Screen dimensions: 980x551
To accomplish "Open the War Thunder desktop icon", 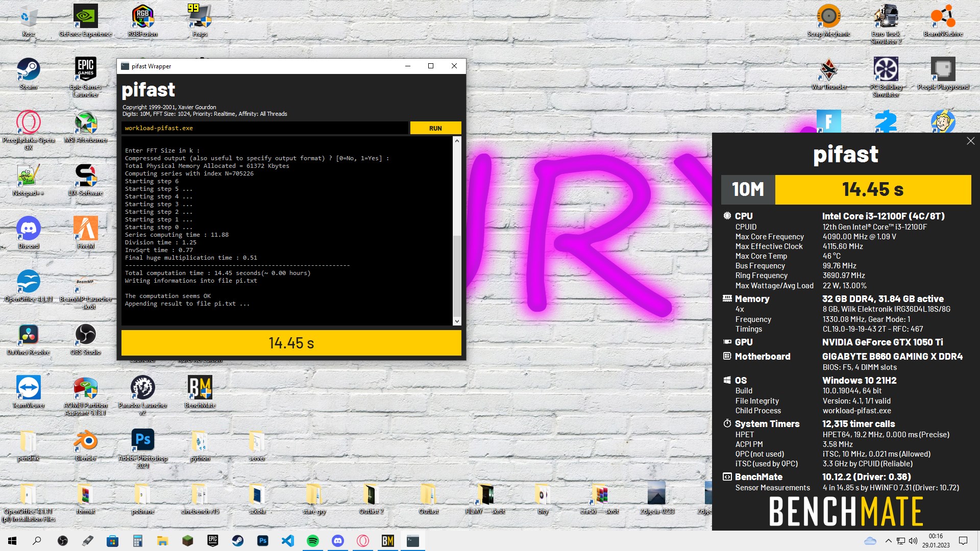I will 829,74.
